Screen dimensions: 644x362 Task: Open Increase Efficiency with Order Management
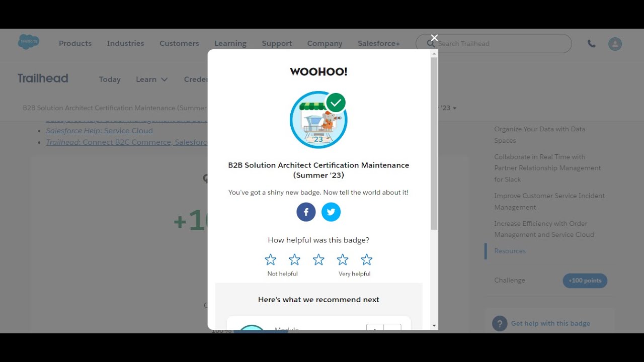pos(544,229)
